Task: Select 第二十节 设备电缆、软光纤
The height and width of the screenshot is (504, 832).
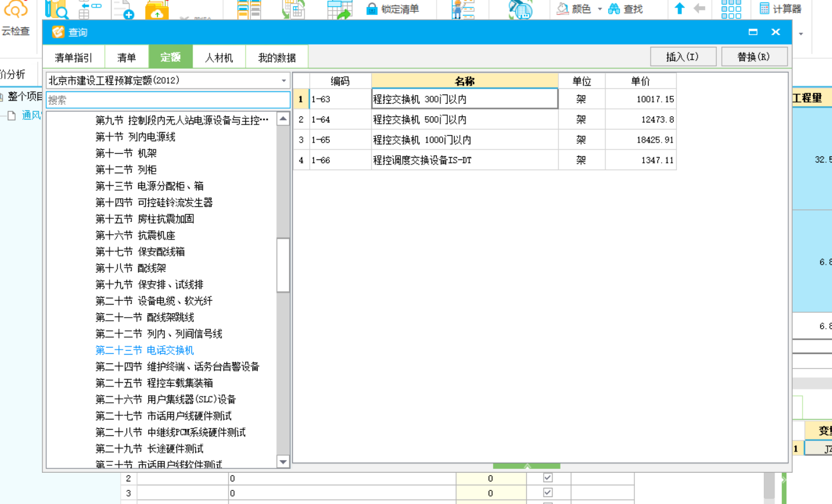Action: click(154, 301)
